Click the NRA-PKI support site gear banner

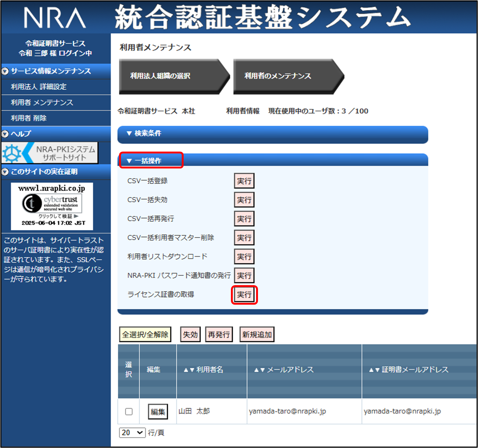click(50, 153)
